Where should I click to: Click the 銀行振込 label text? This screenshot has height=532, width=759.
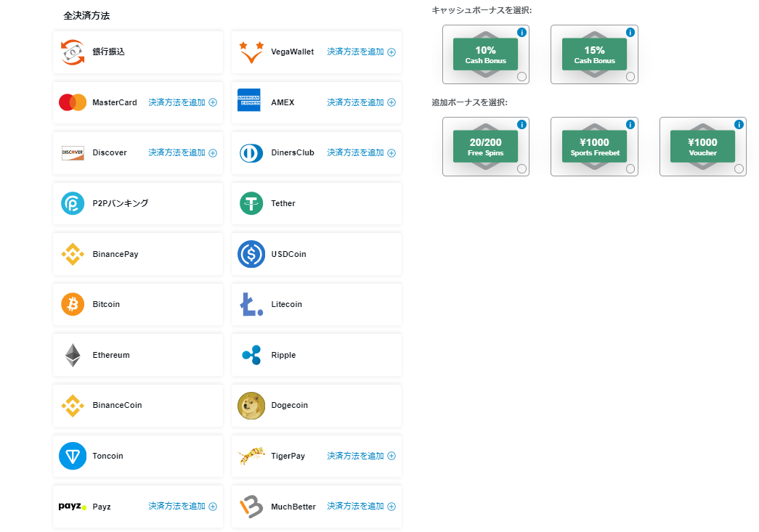click(x=108, y=52)
